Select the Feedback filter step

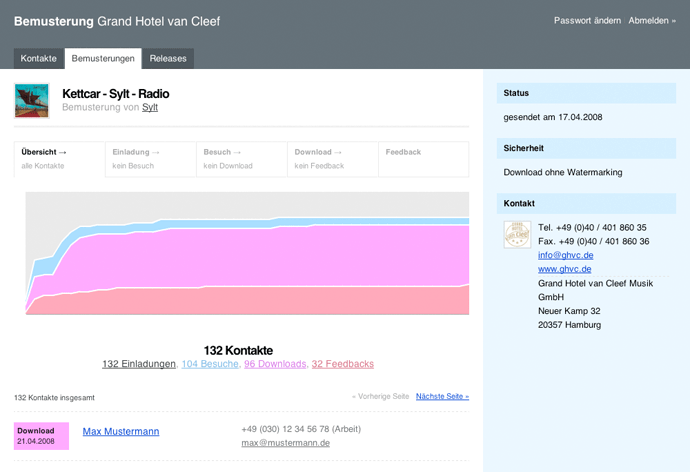[423, 159]
